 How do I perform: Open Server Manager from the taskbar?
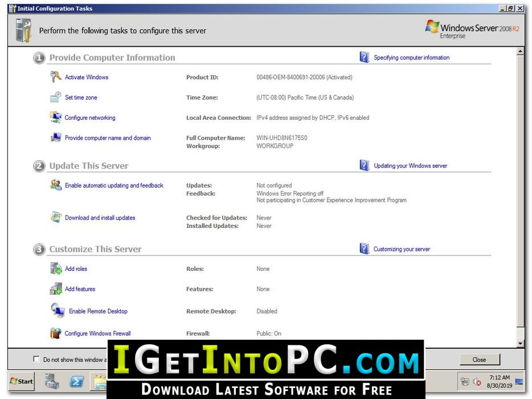(x=52, y=381)
